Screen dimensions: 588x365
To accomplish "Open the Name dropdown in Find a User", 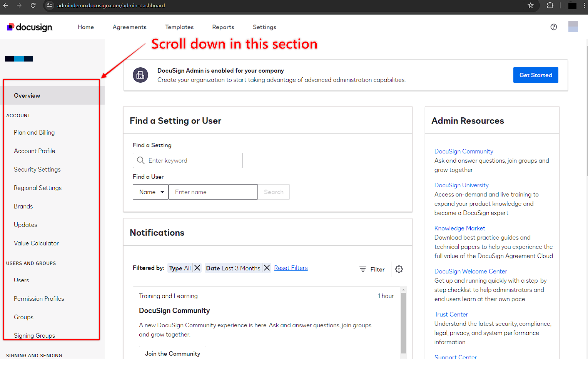I will coord(150,192).
